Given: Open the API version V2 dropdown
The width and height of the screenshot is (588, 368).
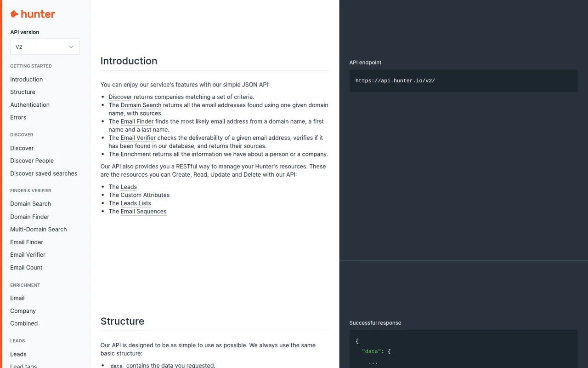Looking at the screenshot, I should click(x=45, y=47).
